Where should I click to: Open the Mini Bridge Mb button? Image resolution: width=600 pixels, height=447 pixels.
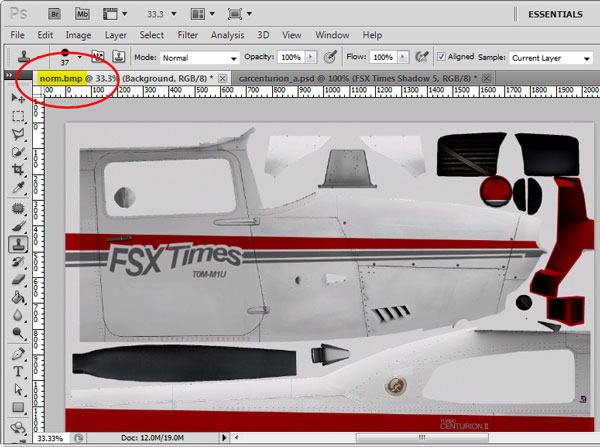coord(84,14)
